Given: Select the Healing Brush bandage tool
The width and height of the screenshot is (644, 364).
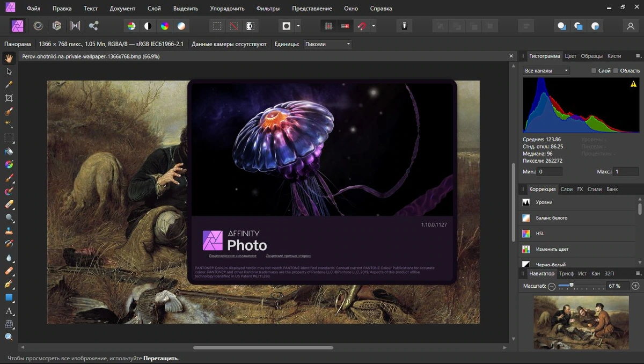Looking at the screenshot, I should tap(9, 271).
